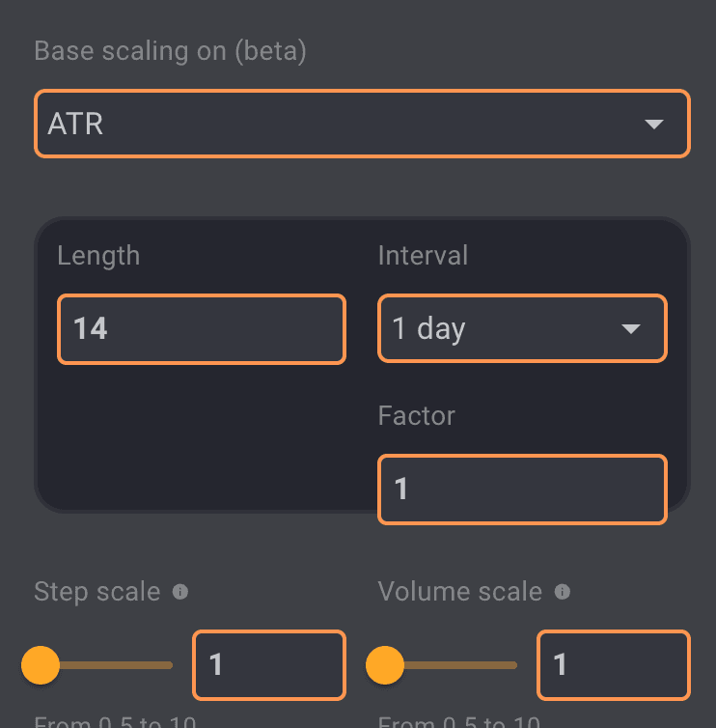Click into the Factor input field
The height and width of the screenshot is (728, 716).
521,490
